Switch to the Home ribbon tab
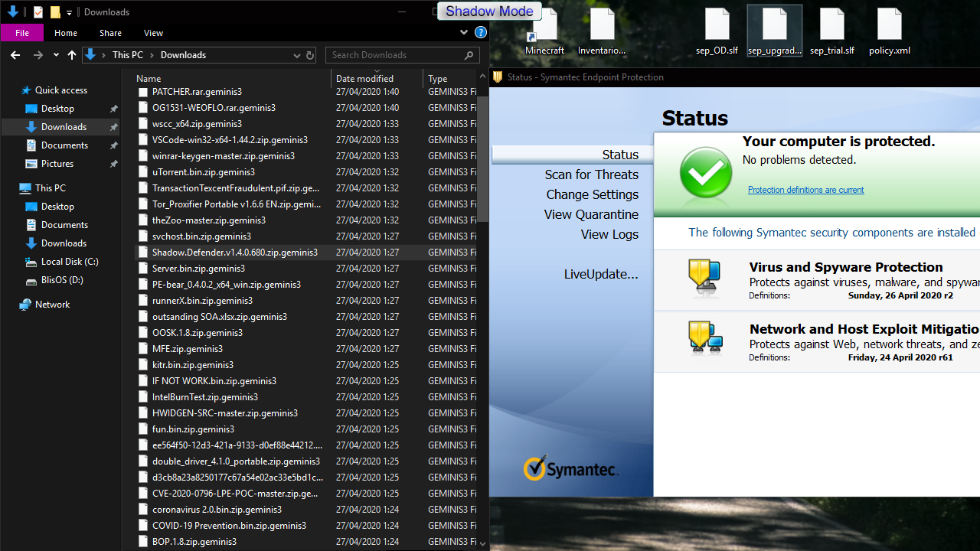 [x=66, y=33]
